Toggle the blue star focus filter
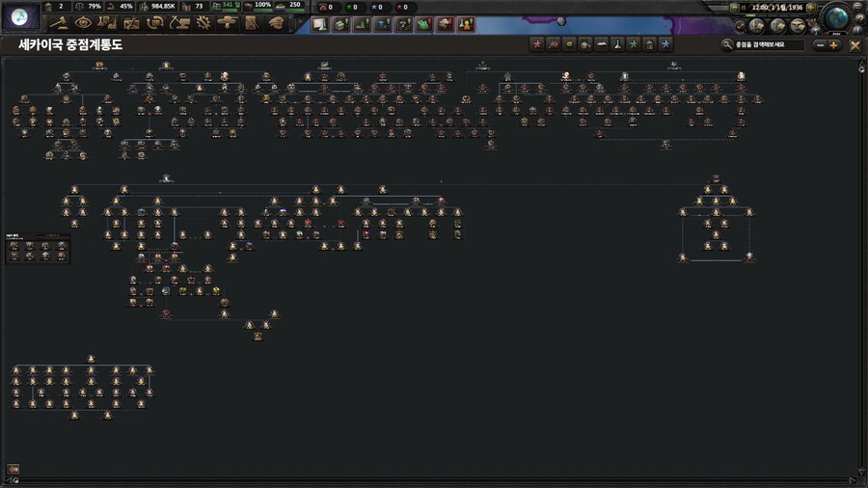This screenshot has height=488, width=868. [665, 44]
